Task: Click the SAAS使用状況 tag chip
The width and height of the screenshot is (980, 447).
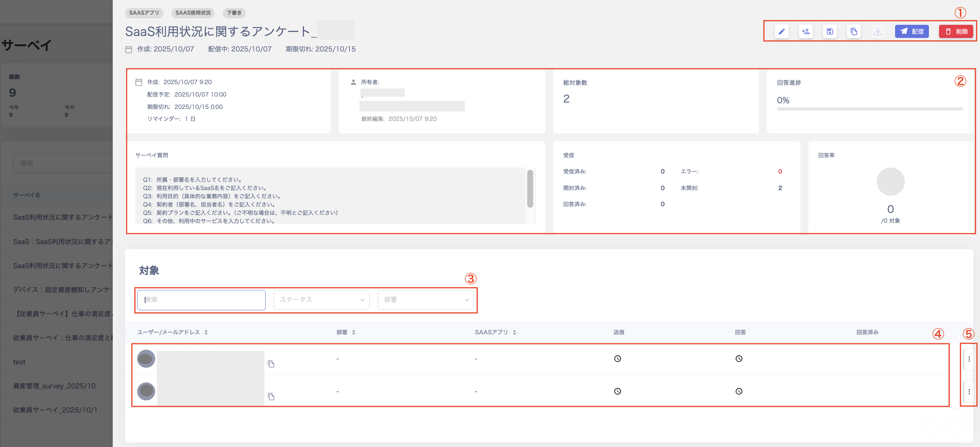Action: (192, 13)
